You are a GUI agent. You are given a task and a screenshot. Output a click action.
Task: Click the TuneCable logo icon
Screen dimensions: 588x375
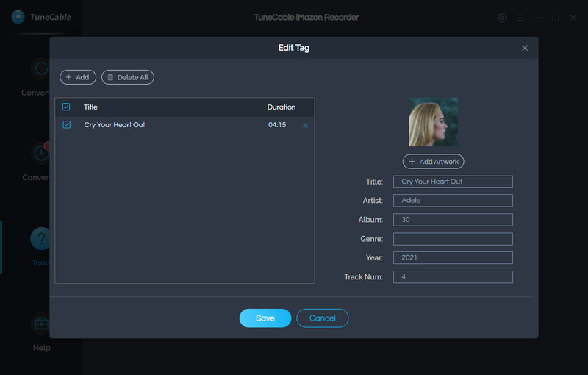18,17
